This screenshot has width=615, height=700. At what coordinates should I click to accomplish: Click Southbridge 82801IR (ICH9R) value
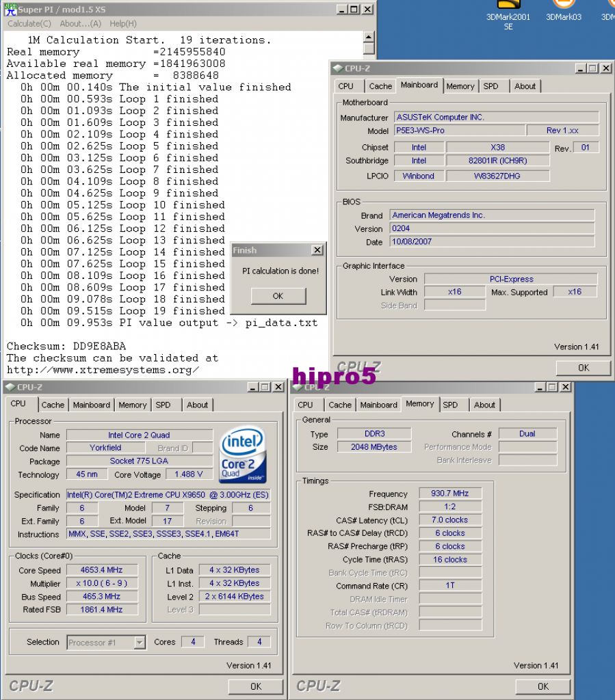coord(497,161)
